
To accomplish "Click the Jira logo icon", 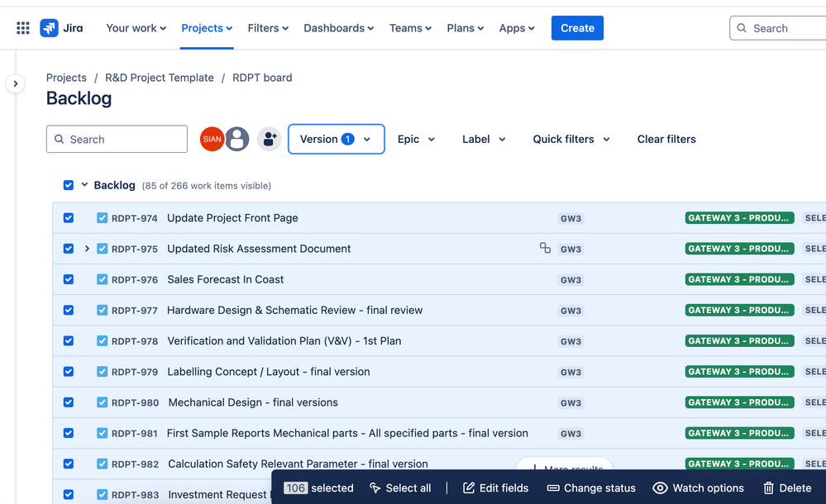I will pyautogui.click(x=49, y=28).
